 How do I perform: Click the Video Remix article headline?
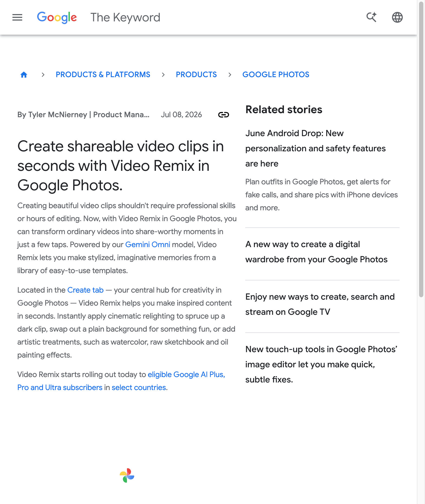click(121, 166)
